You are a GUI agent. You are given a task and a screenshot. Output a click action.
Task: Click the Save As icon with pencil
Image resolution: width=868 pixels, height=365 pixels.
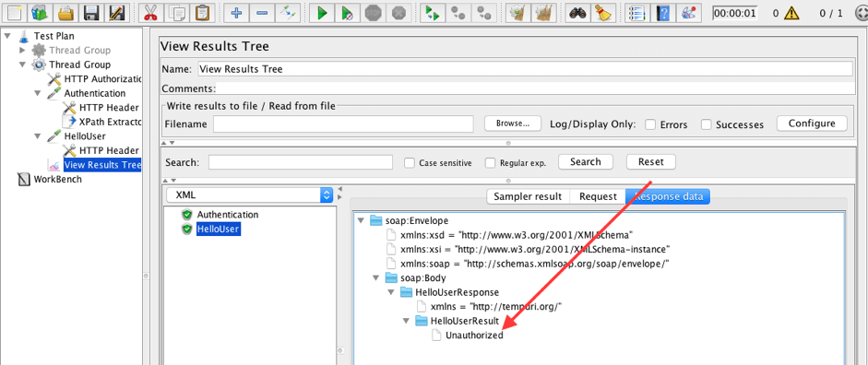[x=116, y=12]
